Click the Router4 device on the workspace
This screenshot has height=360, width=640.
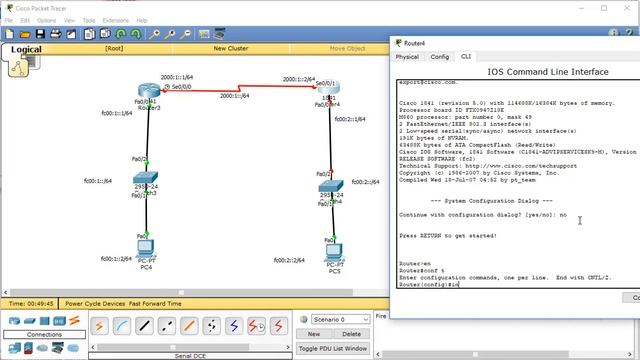tap(329, 87)
